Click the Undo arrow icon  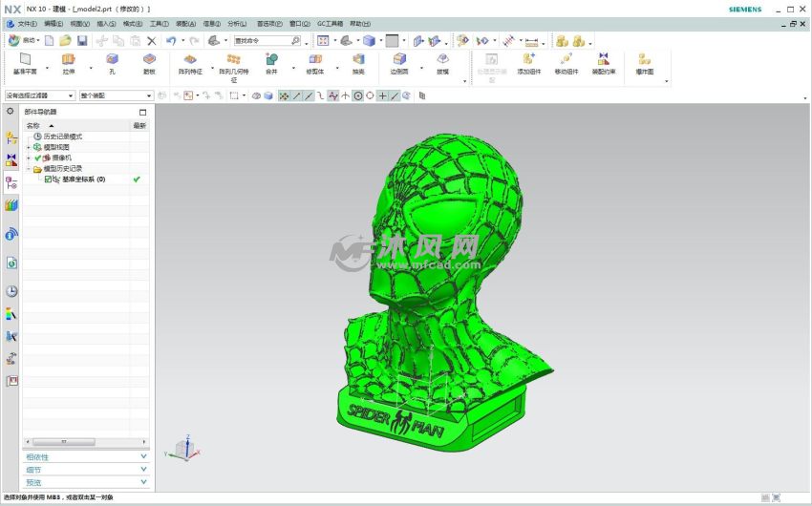click(x=171, y=41)
